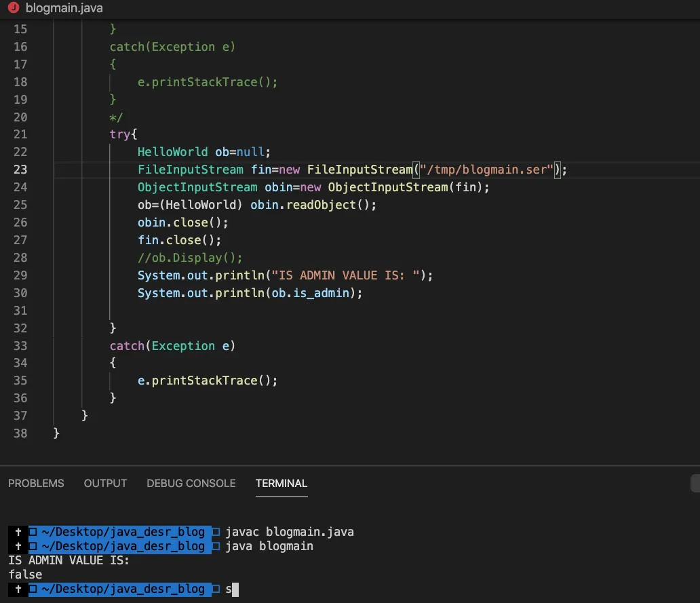The image size is (700, 603).
Task: Click line number 33 in the gutter
Action: (x=20, y=346)
